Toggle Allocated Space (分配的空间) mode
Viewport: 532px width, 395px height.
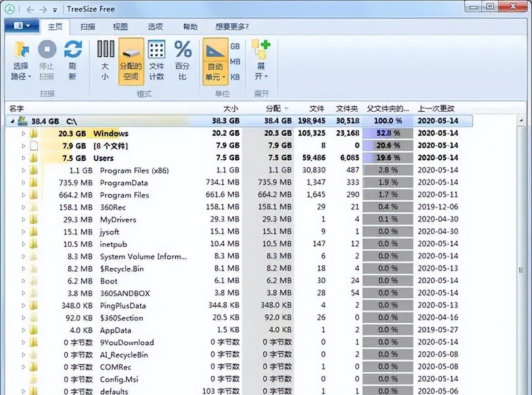131,61
